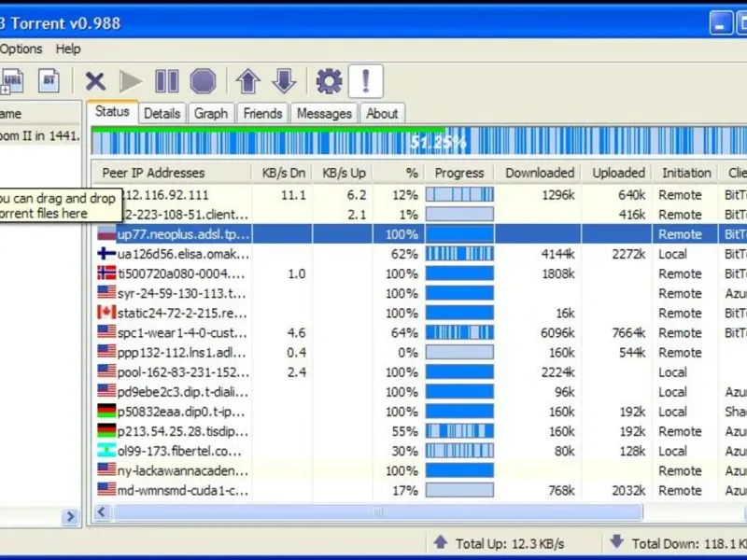Pause the torrent using the pause icon
Image resolution: width=747 pixels, height=560 pixels.
click(x=167, y=81)
